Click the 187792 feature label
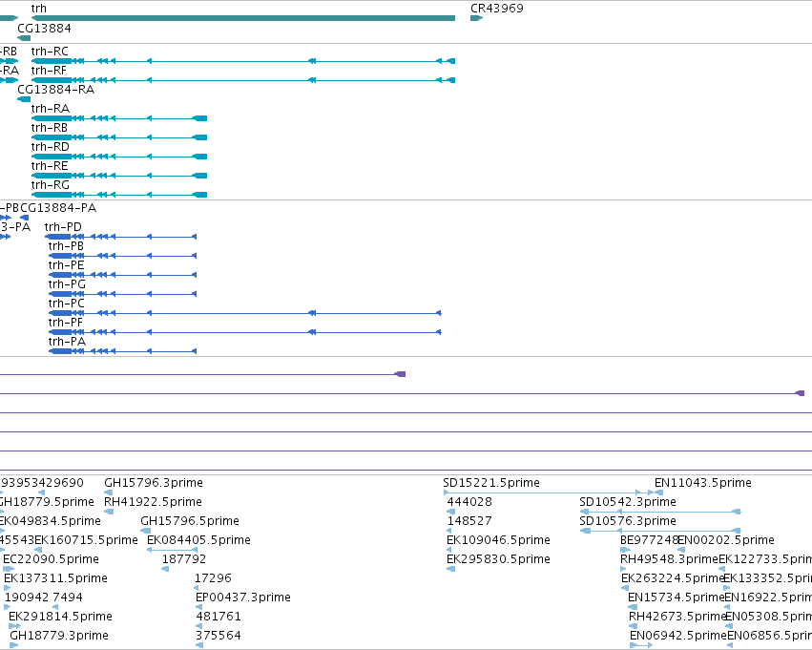 [x=184, y=559]
